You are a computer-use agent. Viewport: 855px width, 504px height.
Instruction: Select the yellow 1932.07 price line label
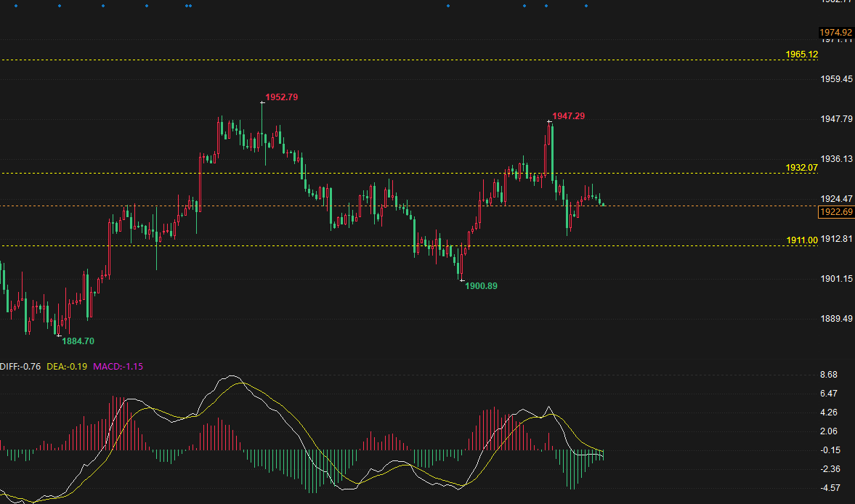pyautogui.click(x=801, y=168)
